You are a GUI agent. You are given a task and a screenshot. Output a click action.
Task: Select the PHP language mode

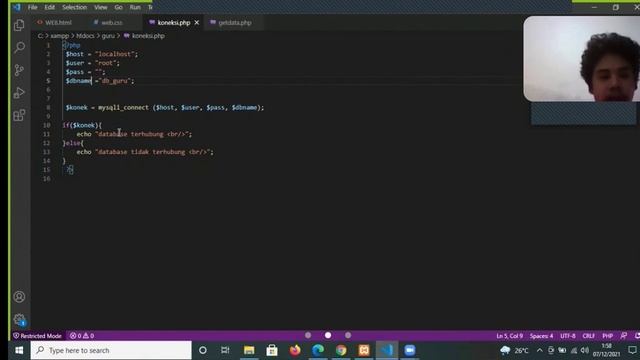(x=607, y=336)
